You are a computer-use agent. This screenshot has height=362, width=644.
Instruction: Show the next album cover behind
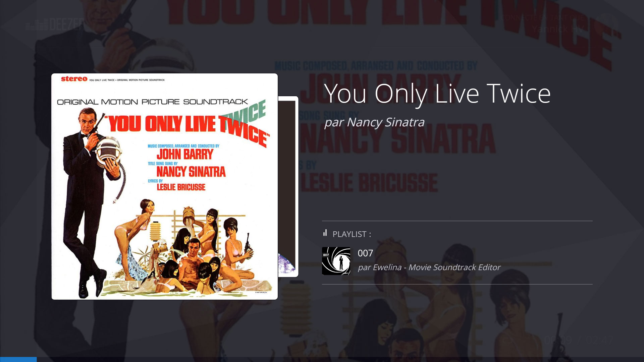[288, 186]
